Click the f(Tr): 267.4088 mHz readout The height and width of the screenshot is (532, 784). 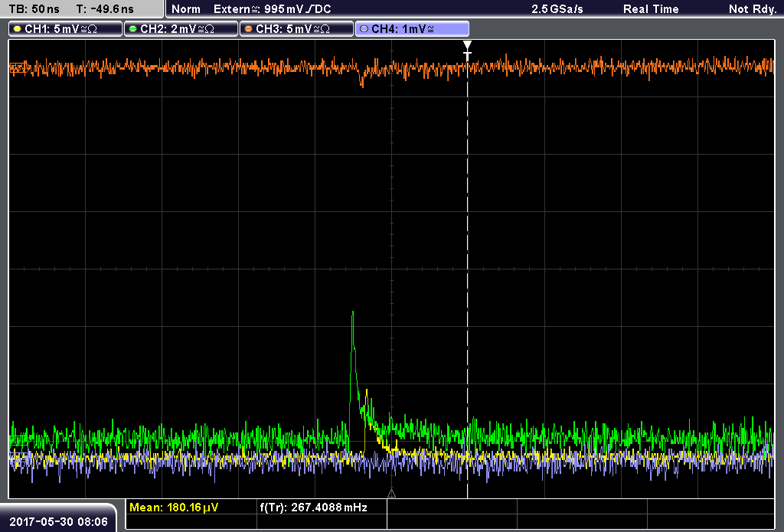pyautogui.click(x=313, y=508)
